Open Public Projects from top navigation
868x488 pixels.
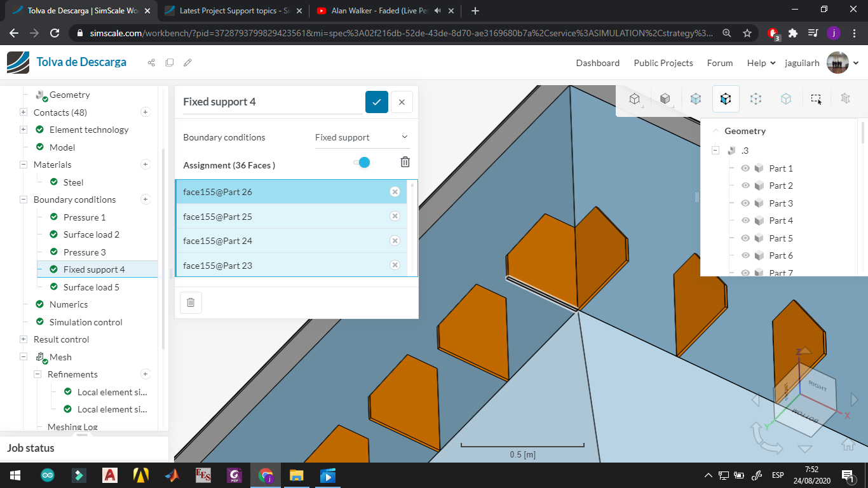pos(663,63)
